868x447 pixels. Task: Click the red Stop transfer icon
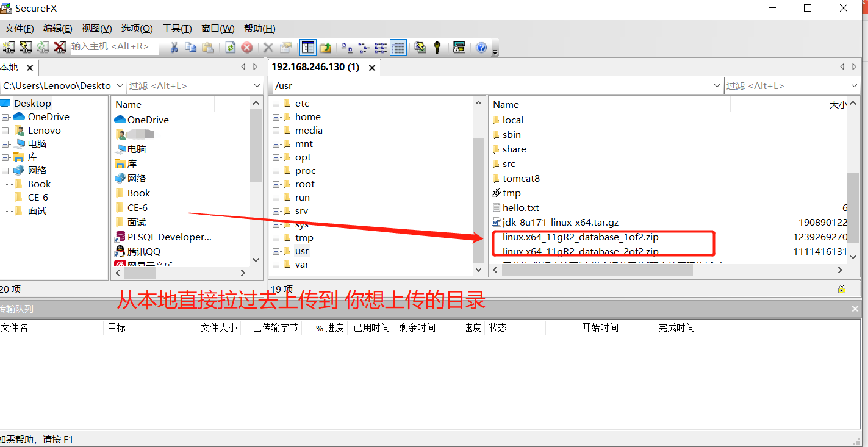click(x=247, y=47)
